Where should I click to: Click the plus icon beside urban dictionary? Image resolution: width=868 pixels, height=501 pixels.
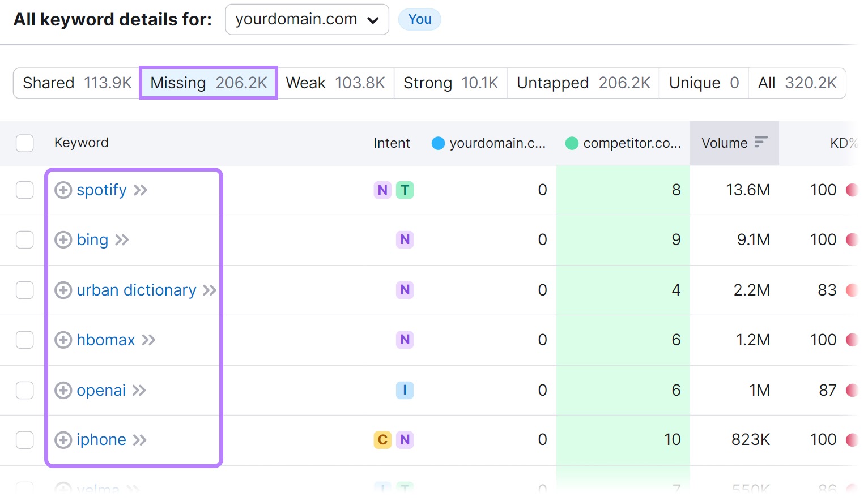pyautogui.click(x=63, y=290)
